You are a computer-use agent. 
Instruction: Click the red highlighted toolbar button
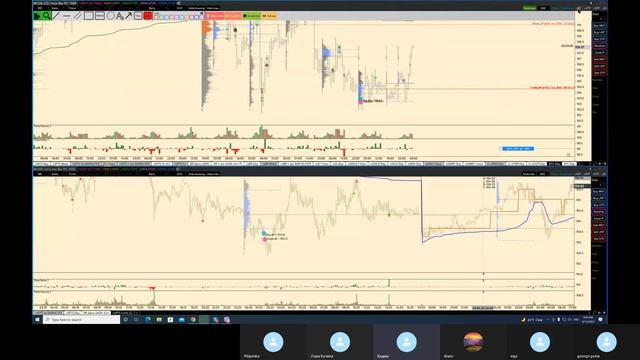(x=215, y=16)
